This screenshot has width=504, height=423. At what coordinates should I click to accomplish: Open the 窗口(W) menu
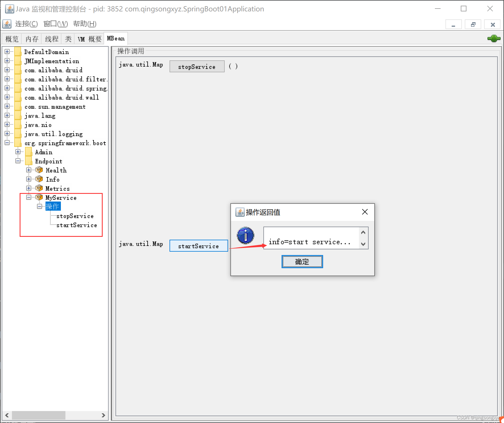click(x=55, y=24)
